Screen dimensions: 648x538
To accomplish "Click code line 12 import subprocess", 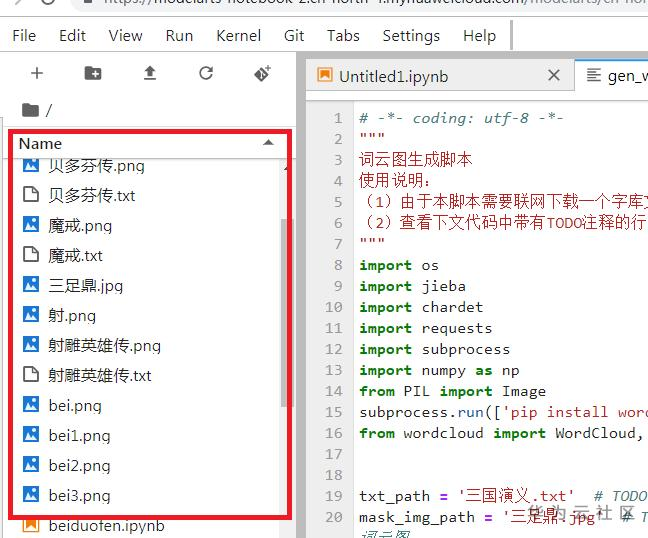I will (435, 350).
